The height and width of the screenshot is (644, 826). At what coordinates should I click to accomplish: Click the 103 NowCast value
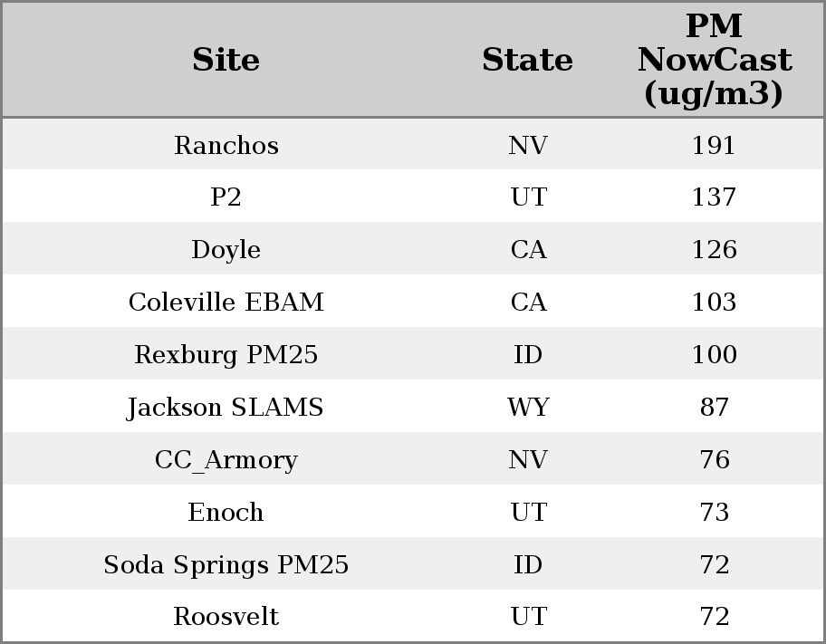tap(714, 303)
